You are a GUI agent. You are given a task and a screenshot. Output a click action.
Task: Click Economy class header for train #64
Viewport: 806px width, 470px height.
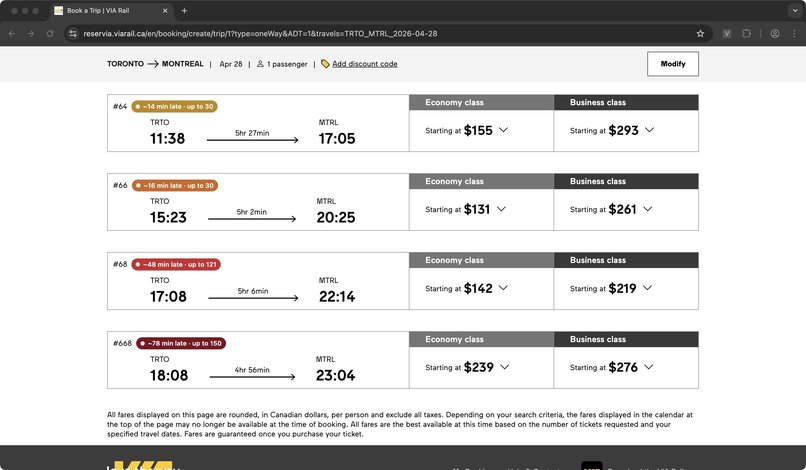[481, 102]
